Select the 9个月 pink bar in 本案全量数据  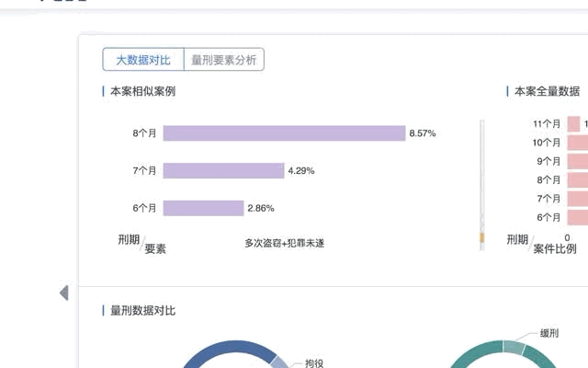click(x=578, y=162)
